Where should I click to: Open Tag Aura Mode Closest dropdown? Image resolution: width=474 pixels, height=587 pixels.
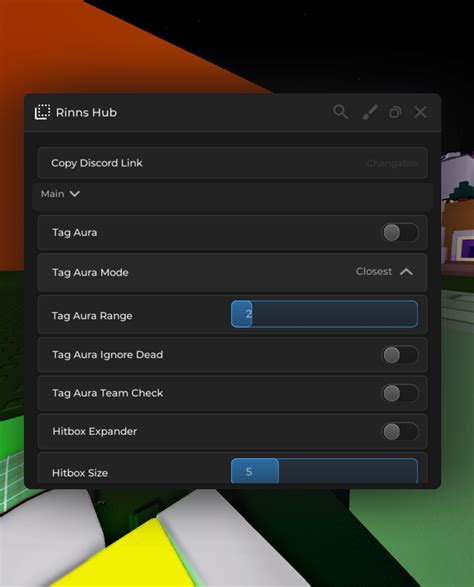384,272
